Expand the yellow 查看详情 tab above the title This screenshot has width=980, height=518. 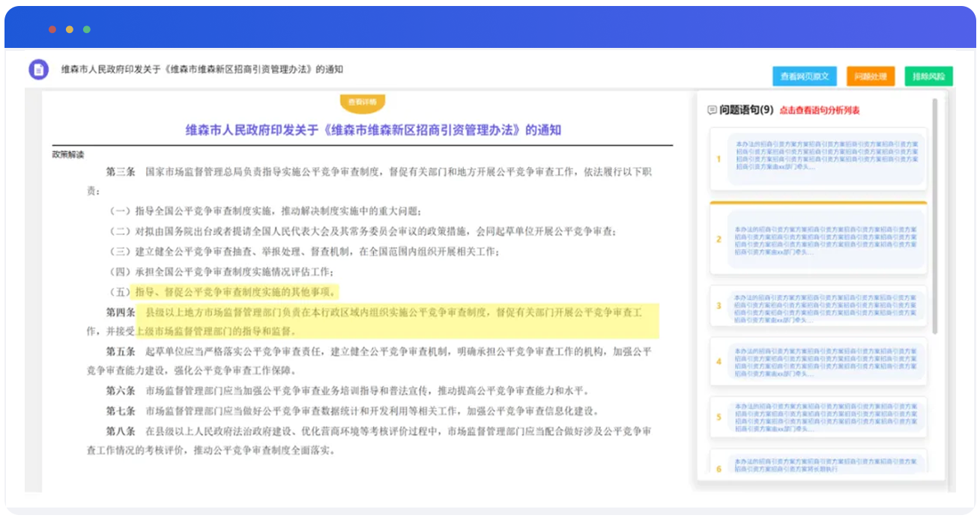[363, 102]
